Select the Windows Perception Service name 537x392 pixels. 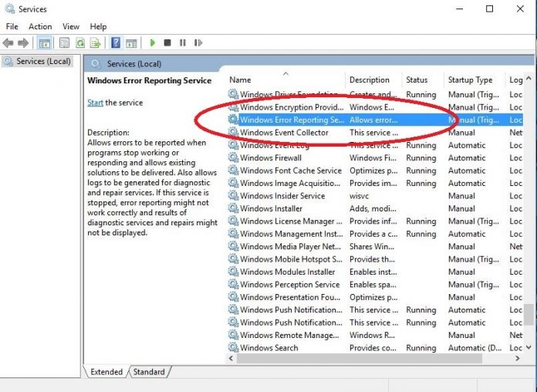(x=290, y=285)
